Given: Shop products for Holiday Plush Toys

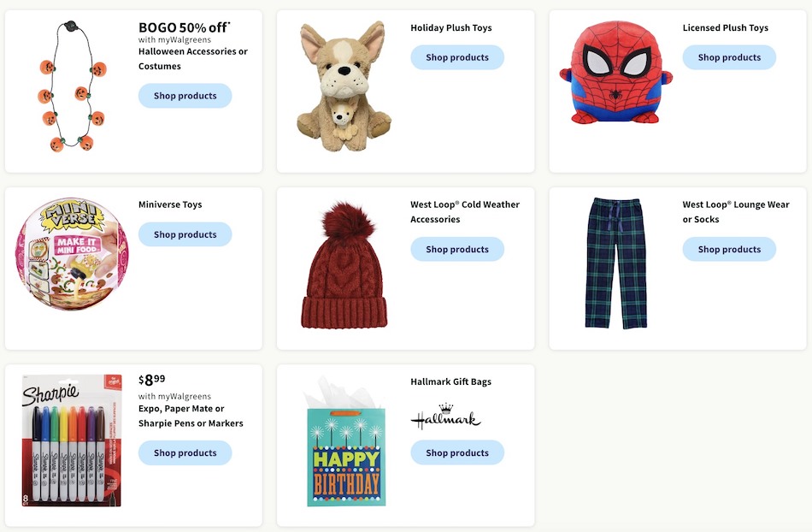Looking at the screenshot, I should (x=456, y=57).
